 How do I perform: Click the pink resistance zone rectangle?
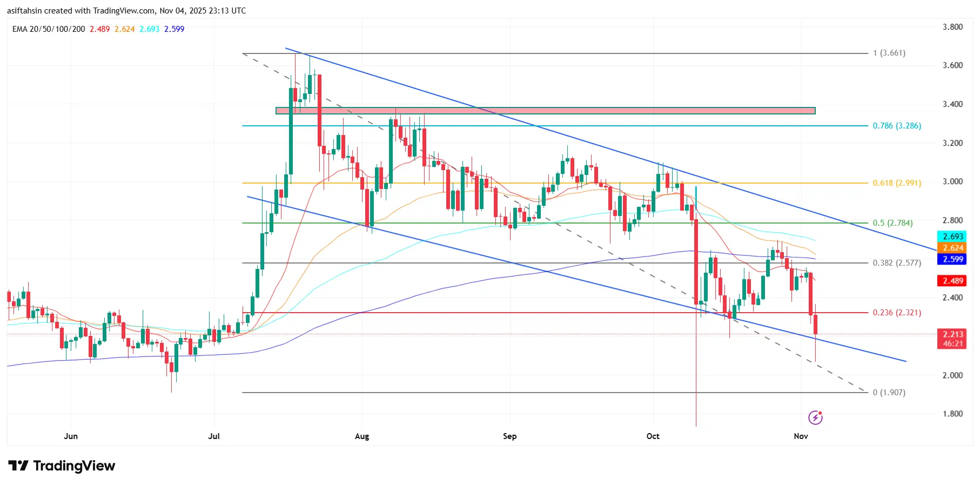(546, 111)
